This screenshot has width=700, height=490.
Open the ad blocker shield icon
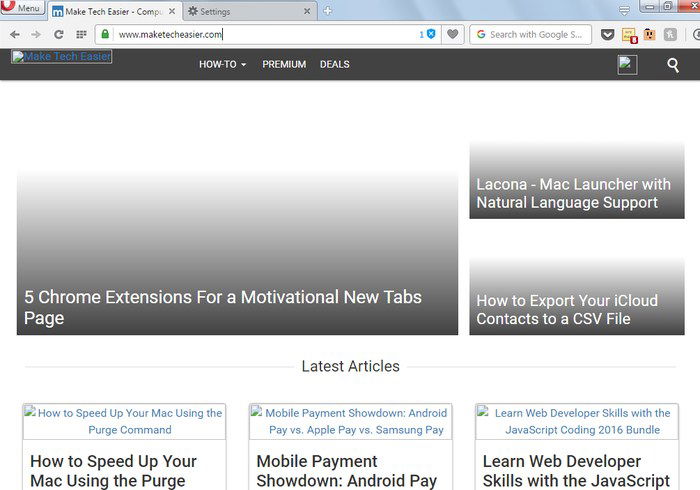coord(430,34)
